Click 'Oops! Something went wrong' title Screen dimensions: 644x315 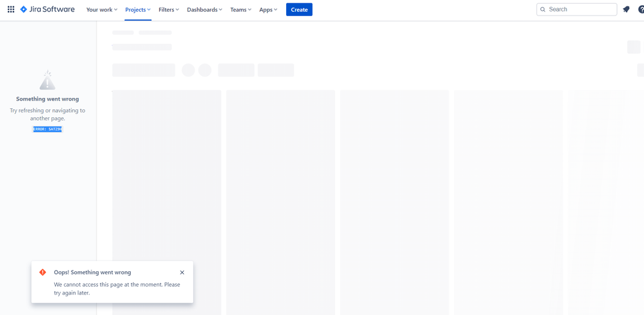(x=92, y=272)
